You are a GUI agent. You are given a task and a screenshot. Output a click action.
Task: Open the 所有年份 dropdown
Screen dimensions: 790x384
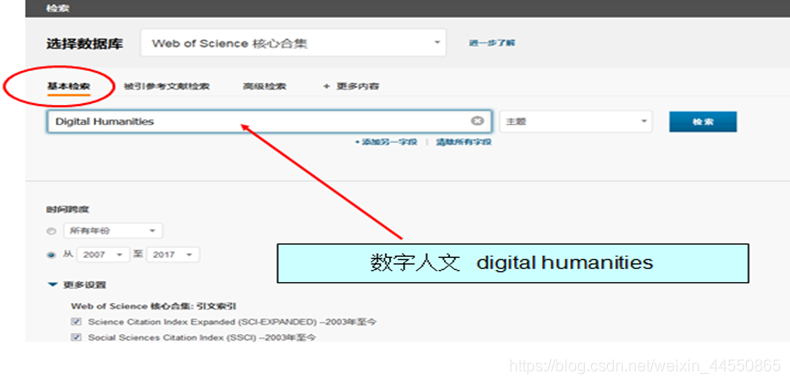113,231
